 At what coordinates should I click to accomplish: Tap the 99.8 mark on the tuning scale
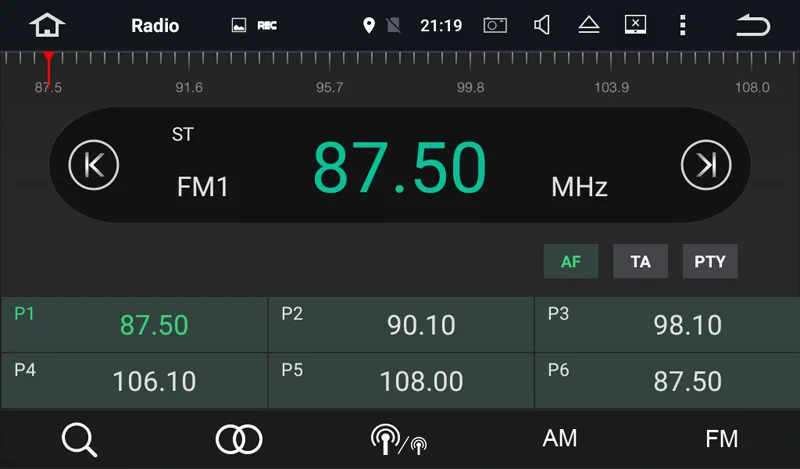click(470, 87)
